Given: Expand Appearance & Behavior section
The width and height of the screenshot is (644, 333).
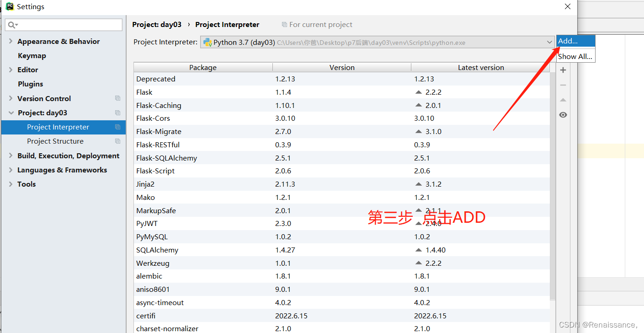Looking at the screenshot, I should (11, 41).
